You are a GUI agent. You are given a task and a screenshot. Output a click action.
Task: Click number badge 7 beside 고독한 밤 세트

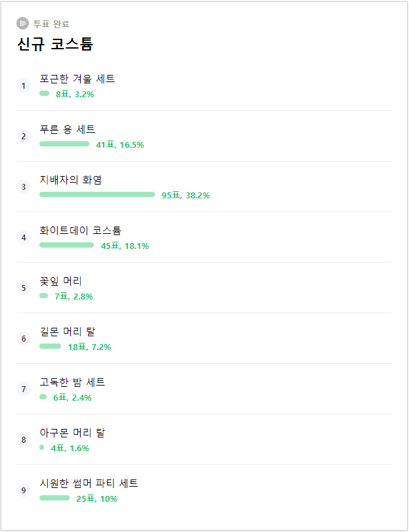(x=24, y=389)
